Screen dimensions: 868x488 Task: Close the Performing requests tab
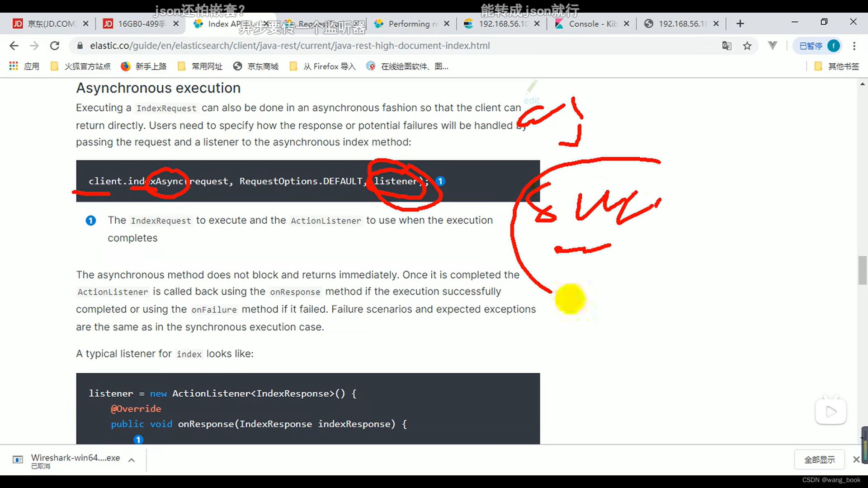click(447, 23)
